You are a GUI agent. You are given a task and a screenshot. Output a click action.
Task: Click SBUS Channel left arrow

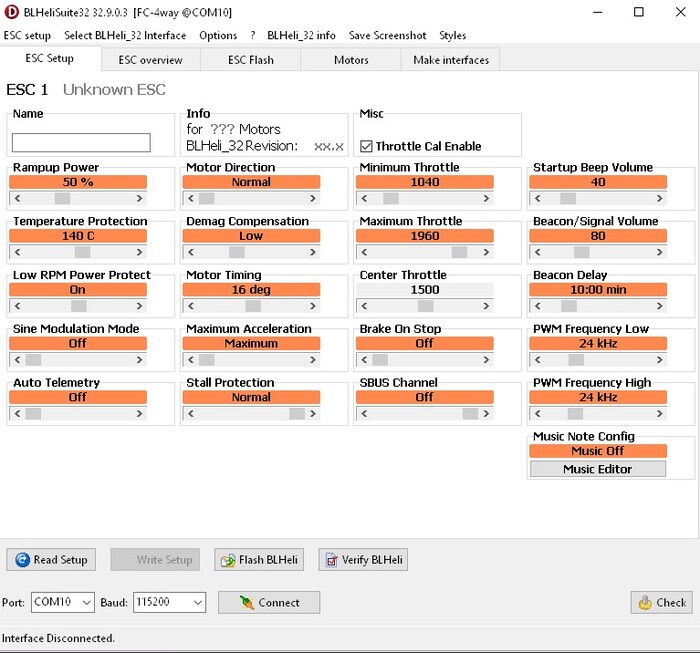pos(364,414)
